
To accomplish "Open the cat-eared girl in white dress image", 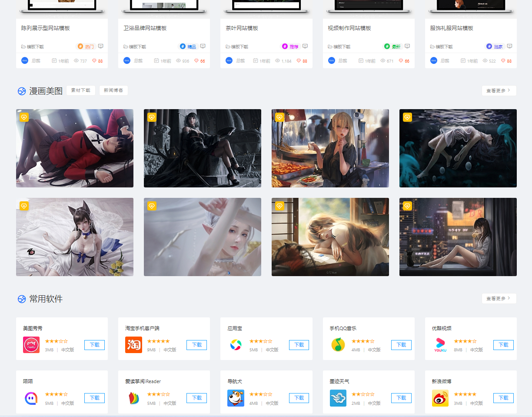I will coord(75,237).
